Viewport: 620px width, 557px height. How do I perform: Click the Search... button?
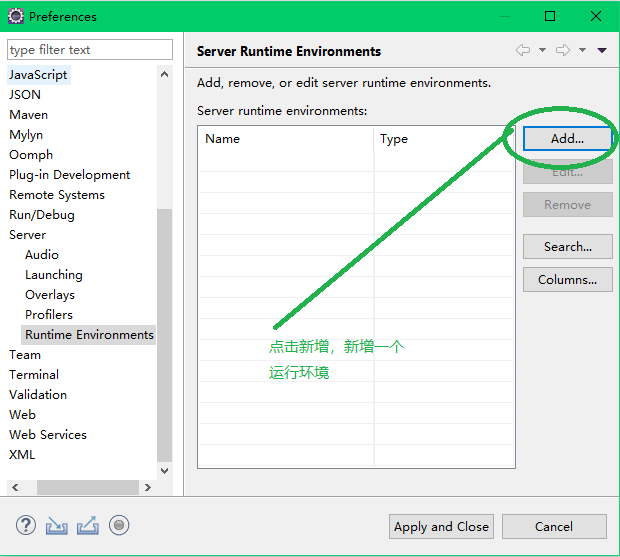click(x=567, y=247)
